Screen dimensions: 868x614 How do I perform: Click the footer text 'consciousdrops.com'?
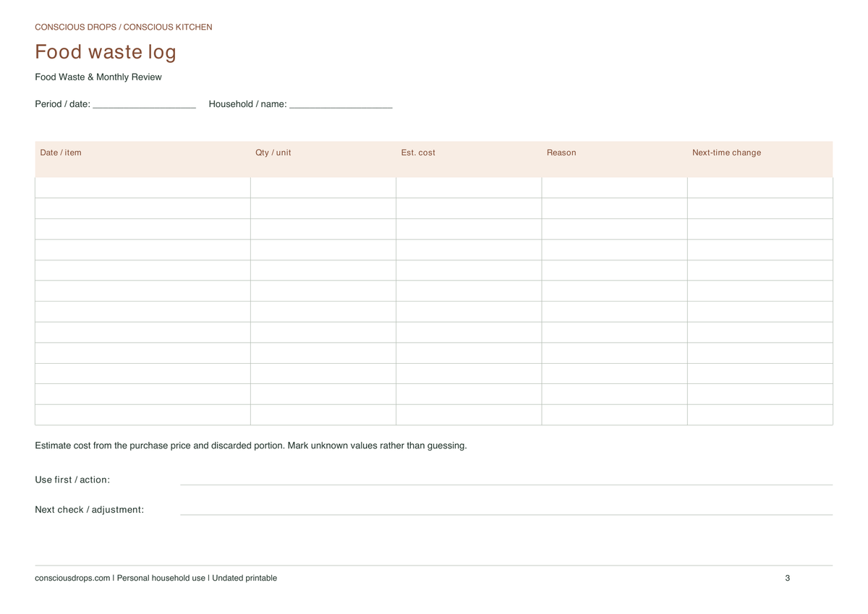(x=72, y=579)
